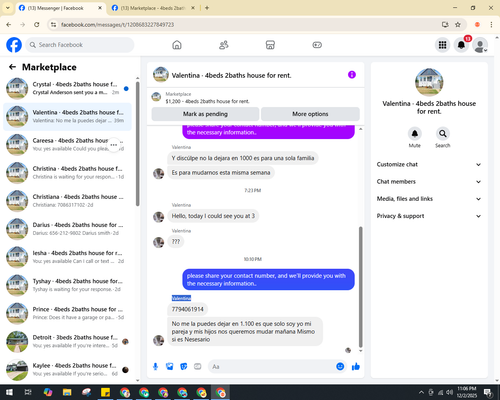Open account profile menu
Image resolution: width=500 pixels, height=400 pixels.
tap(480, 45)
